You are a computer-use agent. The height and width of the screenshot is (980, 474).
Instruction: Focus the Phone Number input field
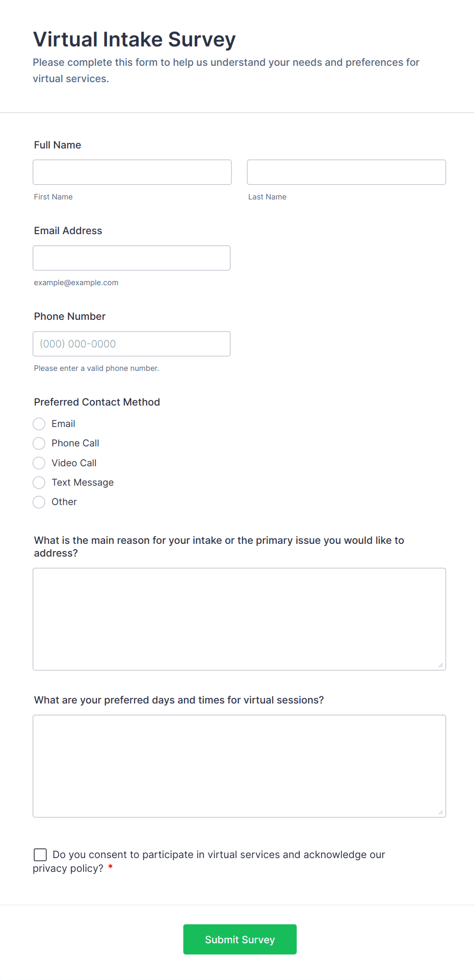click(131, 344)
